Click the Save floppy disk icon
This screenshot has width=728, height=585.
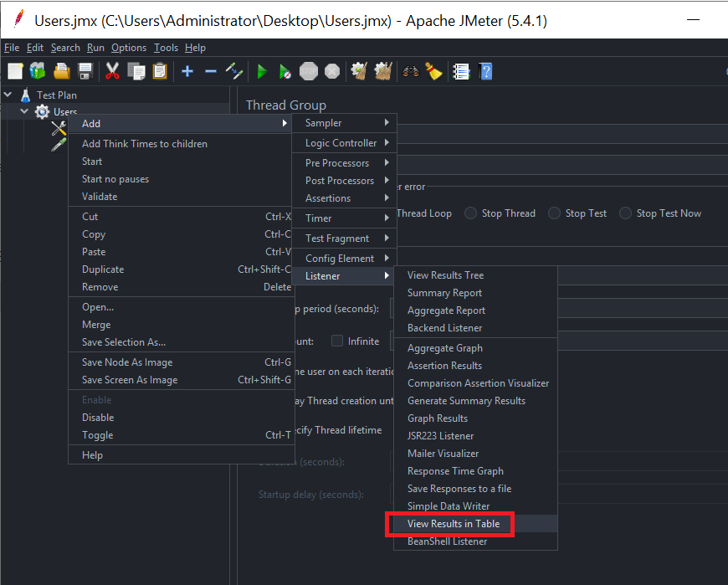point(85,71)
